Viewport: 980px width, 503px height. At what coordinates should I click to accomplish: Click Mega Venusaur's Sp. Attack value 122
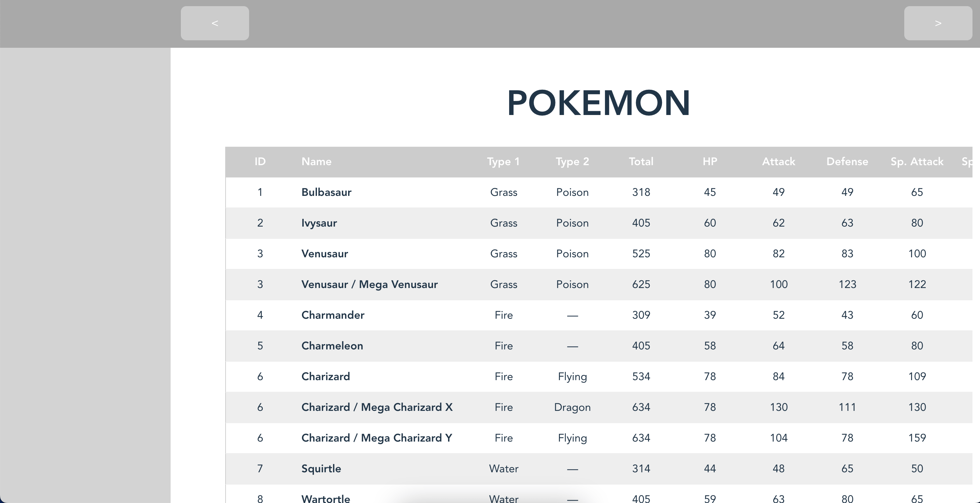(917, 285)
